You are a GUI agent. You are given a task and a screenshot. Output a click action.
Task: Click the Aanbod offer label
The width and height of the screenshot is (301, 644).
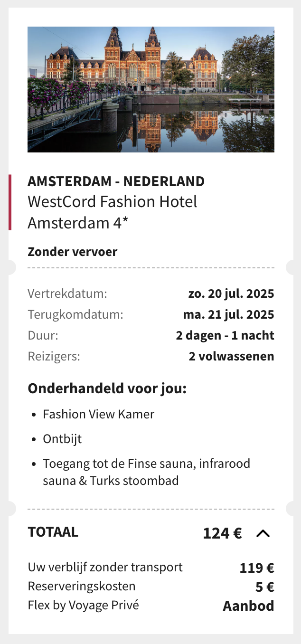tap(248, 606)
